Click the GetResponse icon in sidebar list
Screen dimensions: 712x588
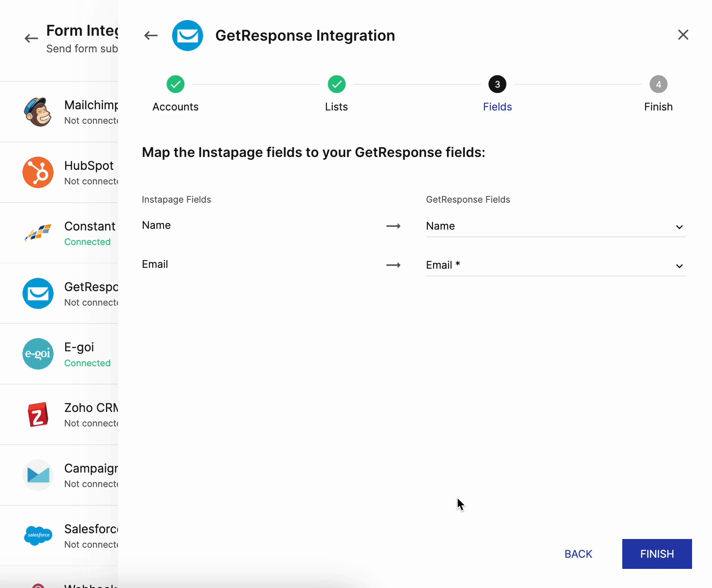click(38, 294)
